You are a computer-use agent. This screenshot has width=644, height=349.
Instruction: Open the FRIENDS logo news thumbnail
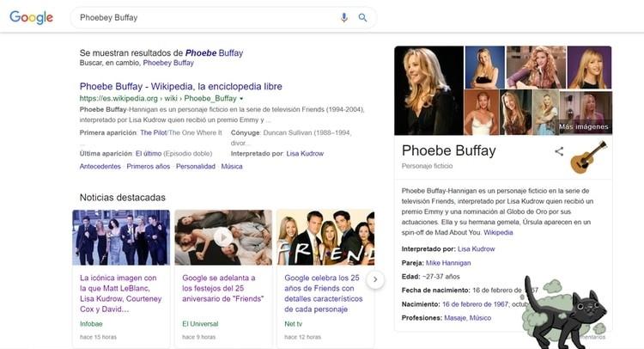click(325, 237)
